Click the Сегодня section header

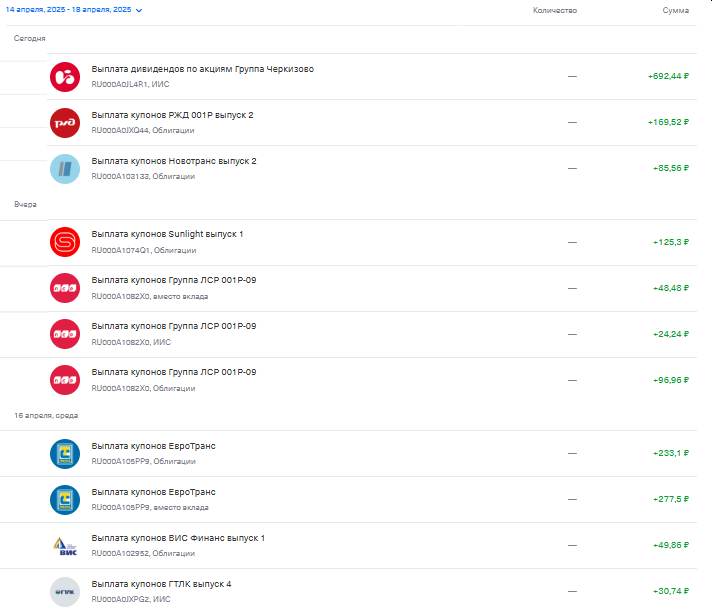tap(30, 38)
